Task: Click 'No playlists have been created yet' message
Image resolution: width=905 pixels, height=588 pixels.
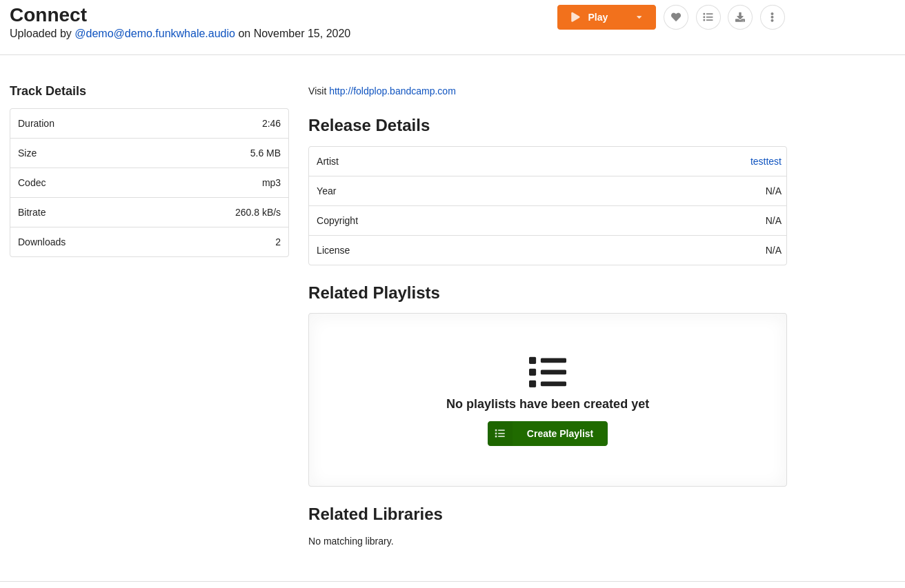Action: pyautogui.click(x=548, y=404)
